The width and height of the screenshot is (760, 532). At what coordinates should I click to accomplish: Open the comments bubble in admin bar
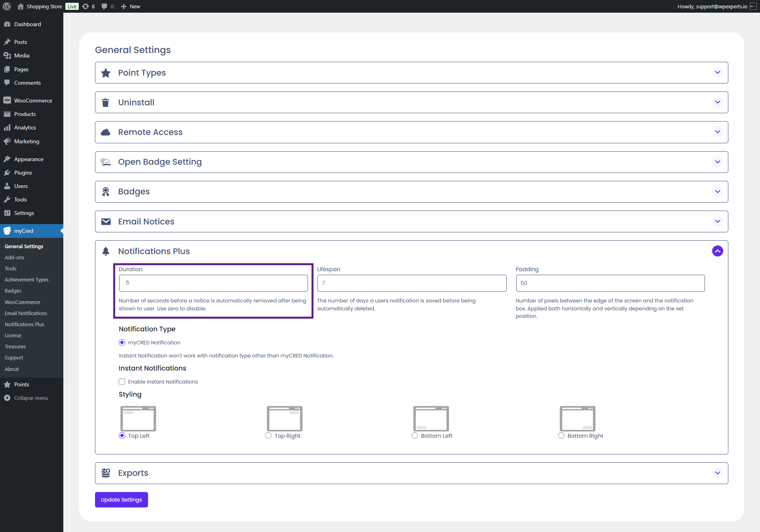(104, 6)
